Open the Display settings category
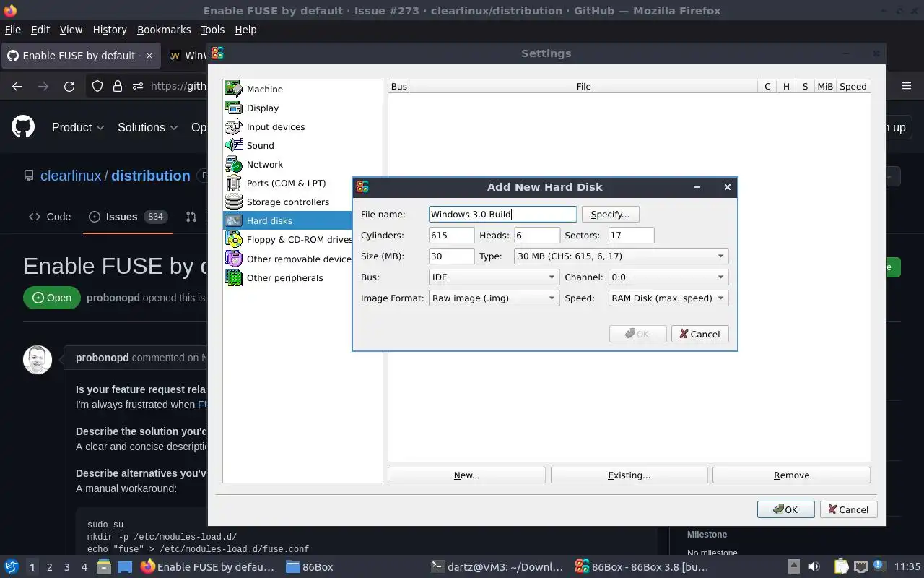This screenshot has height=578, width=924. click(x=262, y=108)
